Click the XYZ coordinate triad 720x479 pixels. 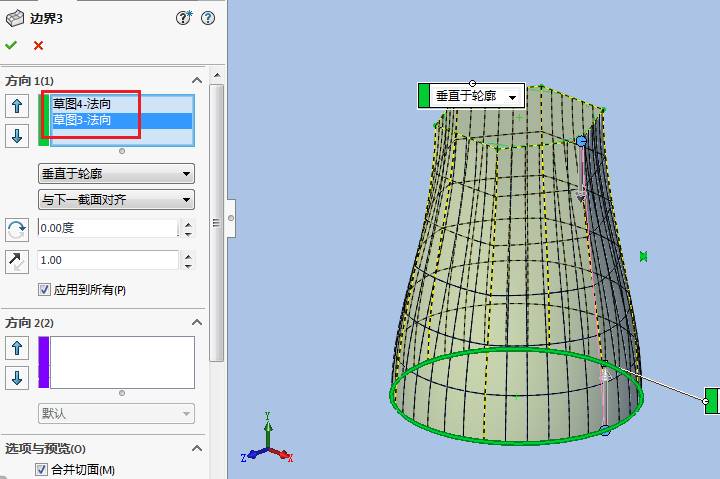(x=268, y=438)
